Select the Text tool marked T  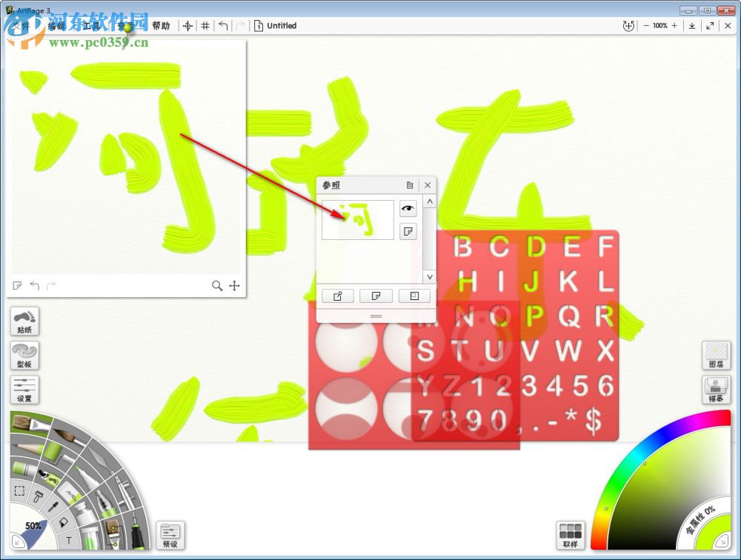click(68, 540)
